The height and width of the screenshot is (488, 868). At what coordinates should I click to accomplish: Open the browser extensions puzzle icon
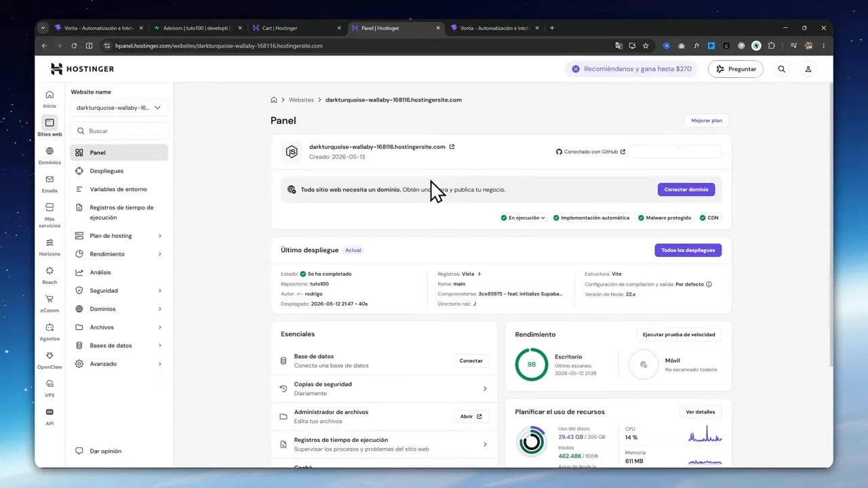(x=771, y=45)
